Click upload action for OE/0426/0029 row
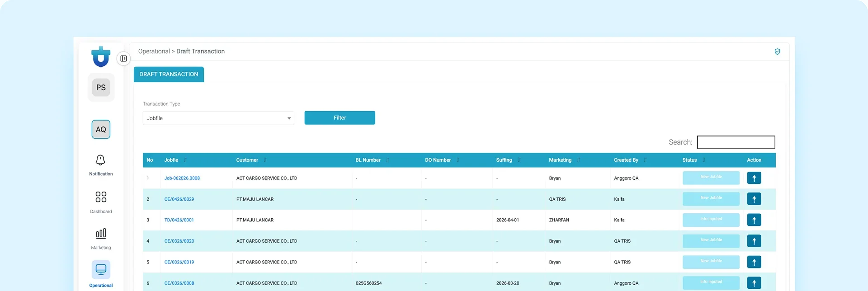This screenshot has width=868, height=291. (x=754, y=199)
